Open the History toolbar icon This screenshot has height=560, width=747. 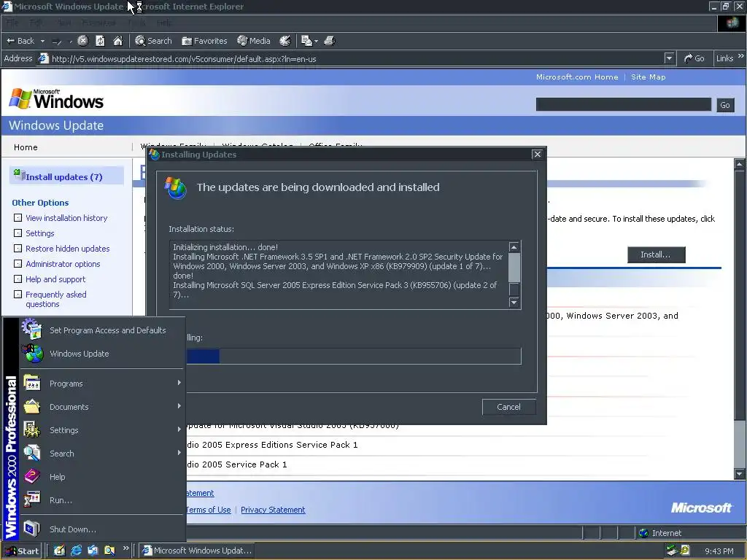coord(285,41)
